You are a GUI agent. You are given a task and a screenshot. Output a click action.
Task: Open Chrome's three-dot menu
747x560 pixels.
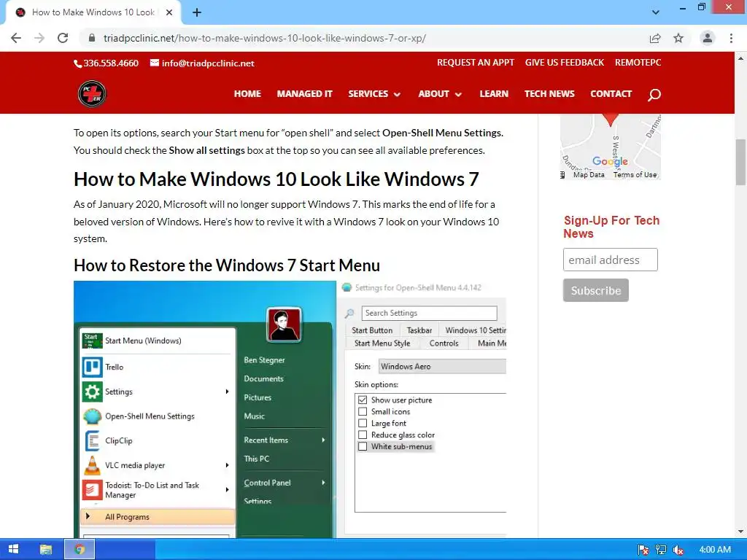(x=731, y=38)
